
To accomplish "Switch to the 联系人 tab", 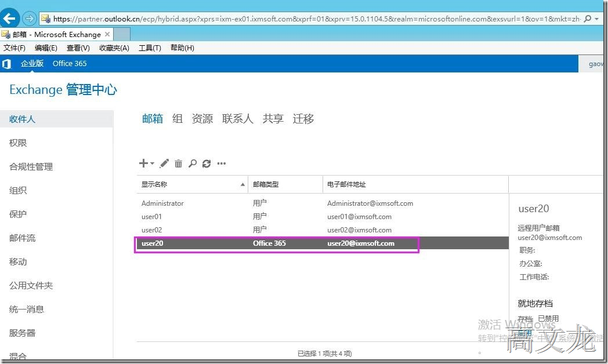I will (x=237, y=118).
